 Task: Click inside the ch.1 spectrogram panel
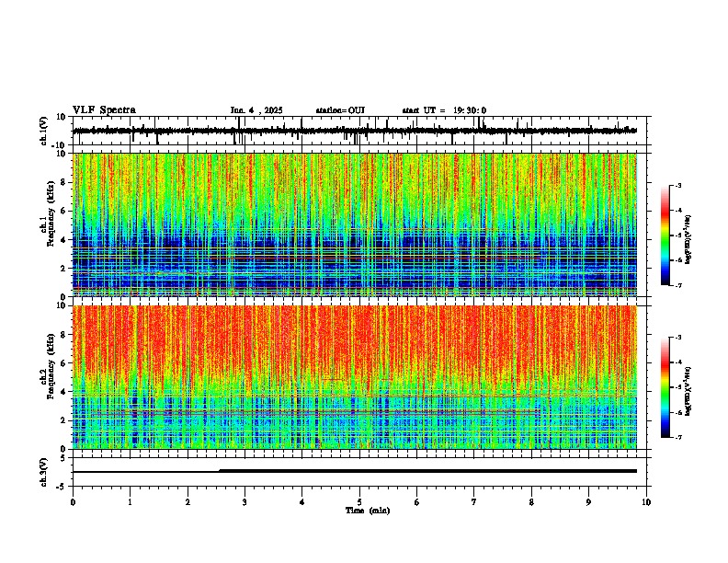[x=355, y=224]
